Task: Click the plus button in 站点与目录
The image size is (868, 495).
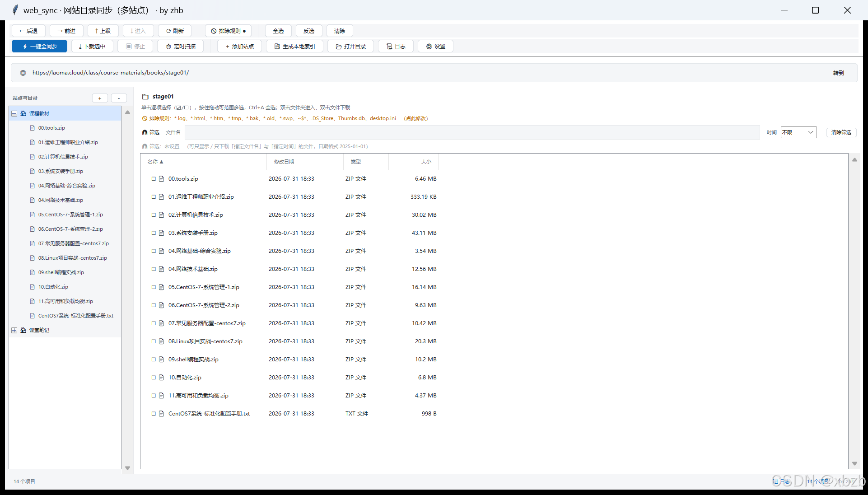Action: (100, 98)
